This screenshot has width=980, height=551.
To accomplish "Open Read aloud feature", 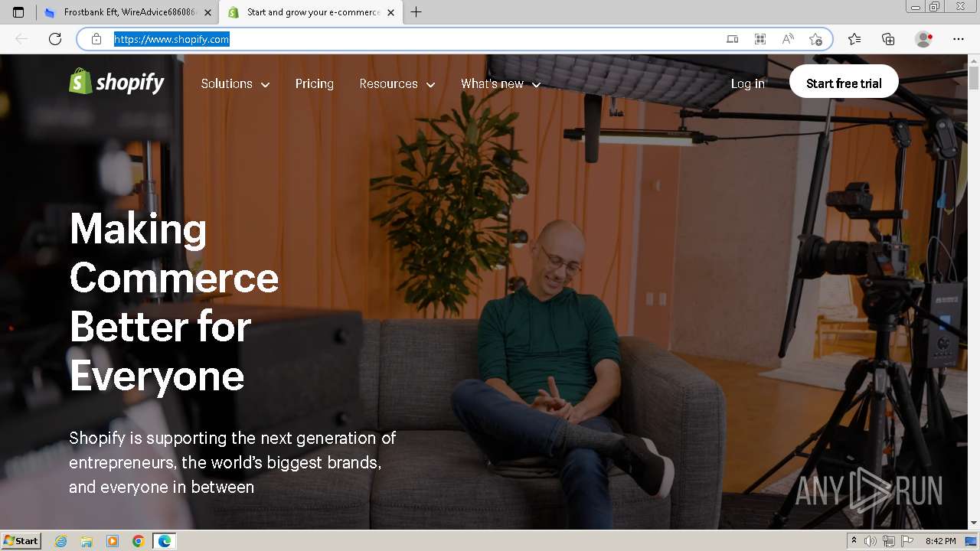I will (787, 39).
